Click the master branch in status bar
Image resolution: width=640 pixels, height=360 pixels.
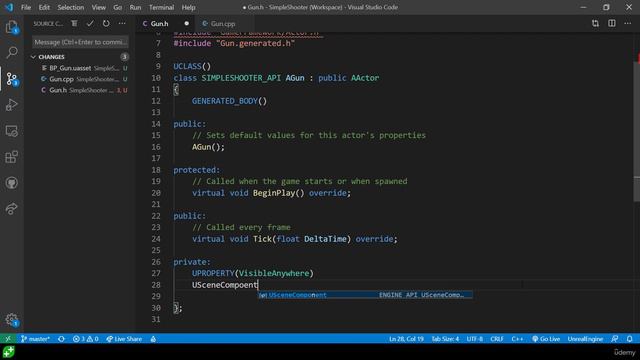35,339
